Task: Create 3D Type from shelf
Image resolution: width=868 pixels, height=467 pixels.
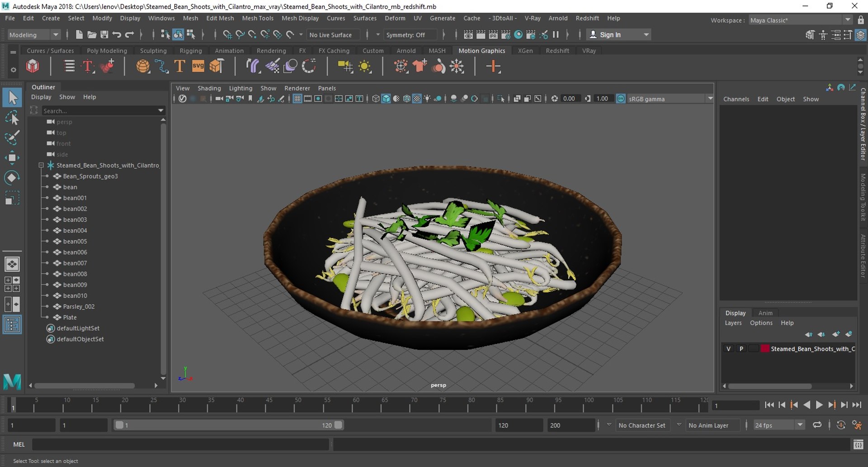Action: pos(88,67)
